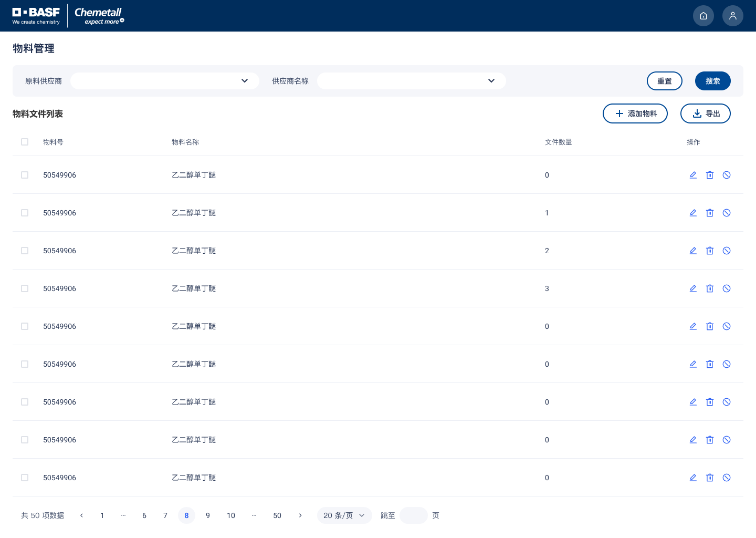756x538 pixels.
Task: Go to the next page with right arrow
Action: click(x=300, y=515)
